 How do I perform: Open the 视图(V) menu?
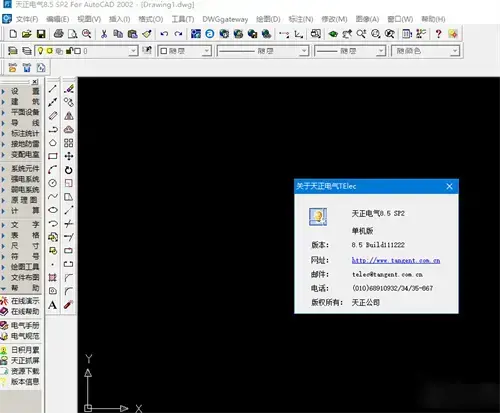(x=89, y=19)
